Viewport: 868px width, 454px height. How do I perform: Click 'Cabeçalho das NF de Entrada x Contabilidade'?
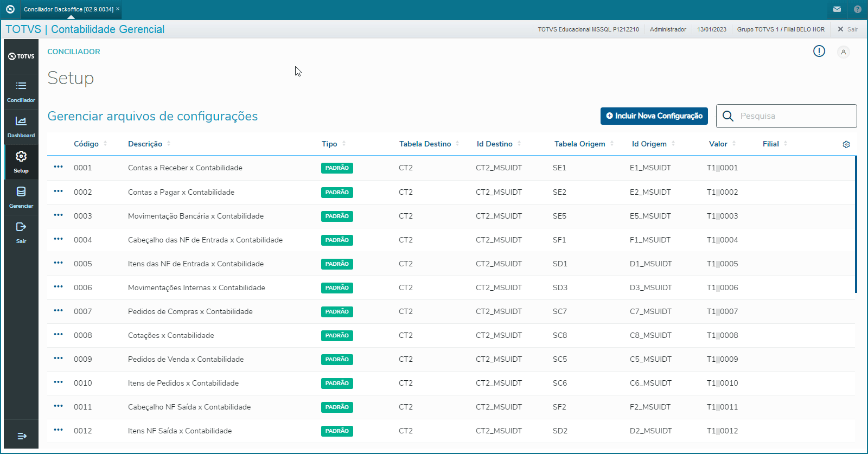tap(205, 240)
